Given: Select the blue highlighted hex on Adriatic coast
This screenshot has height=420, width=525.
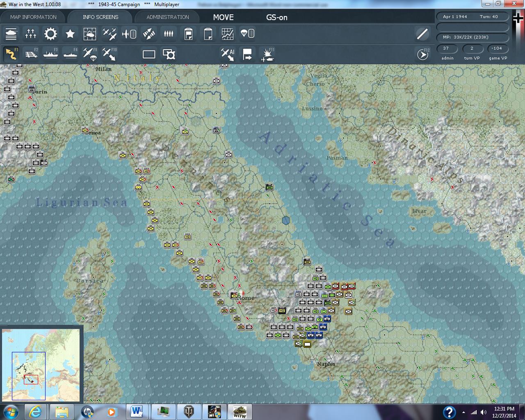Looking at the screenshot, I should (x=286, y=220).
